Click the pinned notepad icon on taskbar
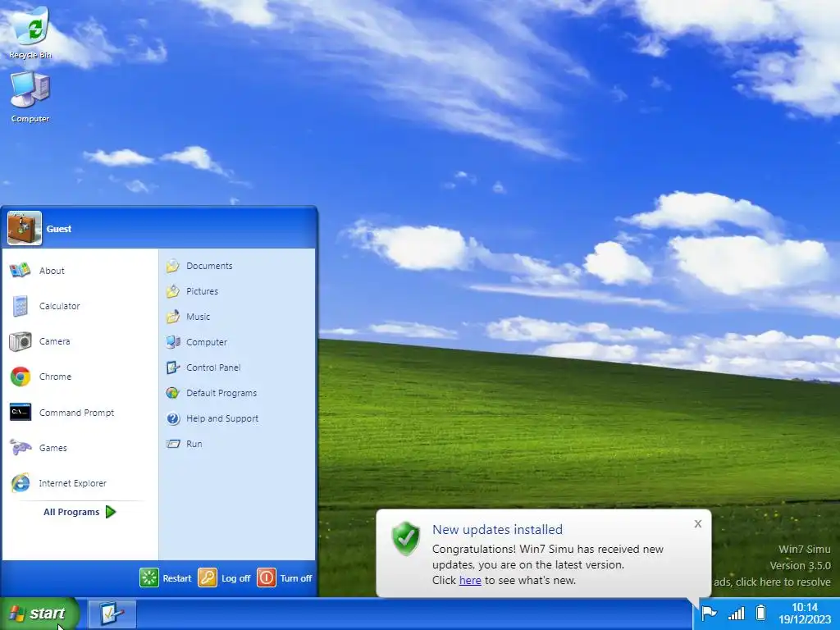Image resolution: width=840 pixels, height=630 pixels. coord(112,614)
